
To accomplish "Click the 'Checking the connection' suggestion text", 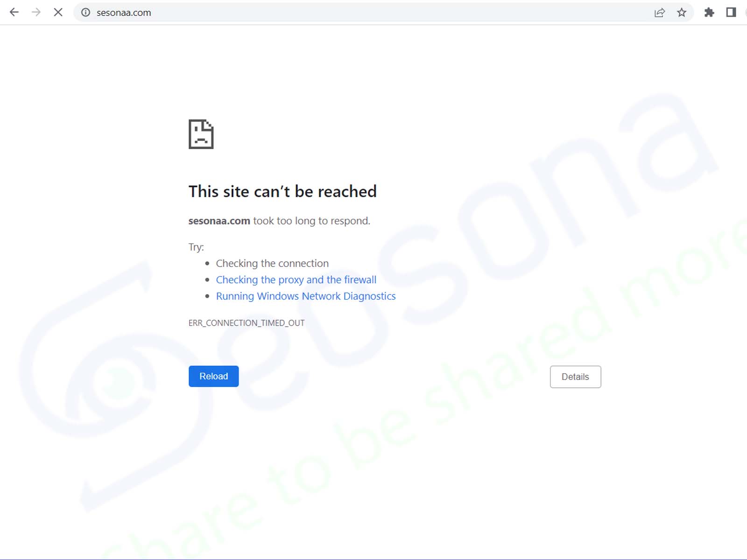I will click(272, 263).
